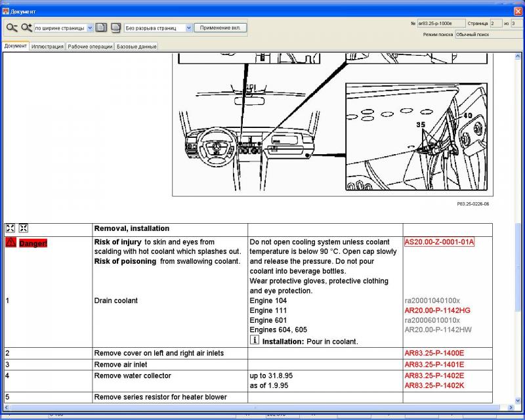Click the 'Engine 601' text
This screenshot has width=525, height=420.
pyautogui.click(x=268, y=320)
